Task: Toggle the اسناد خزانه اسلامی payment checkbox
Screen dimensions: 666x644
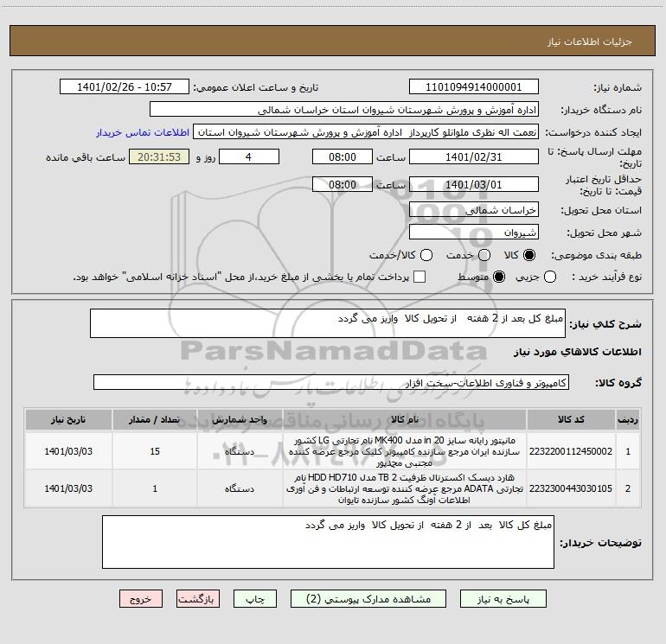Action: click(x=419, y=277)
